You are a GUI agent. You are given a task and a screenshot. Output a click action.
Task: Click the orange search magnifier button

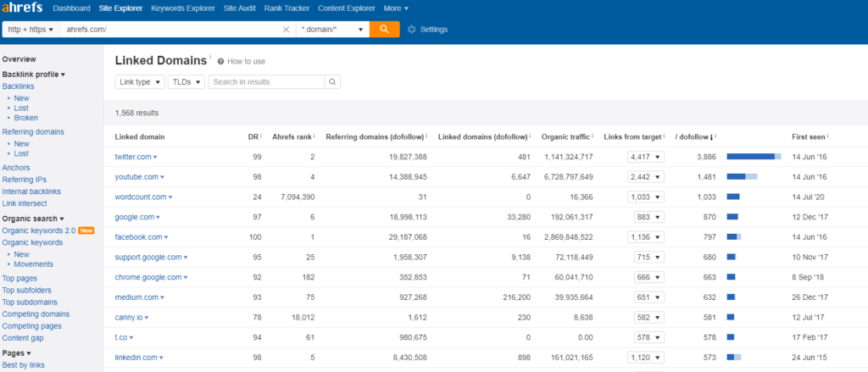point(385,30)
